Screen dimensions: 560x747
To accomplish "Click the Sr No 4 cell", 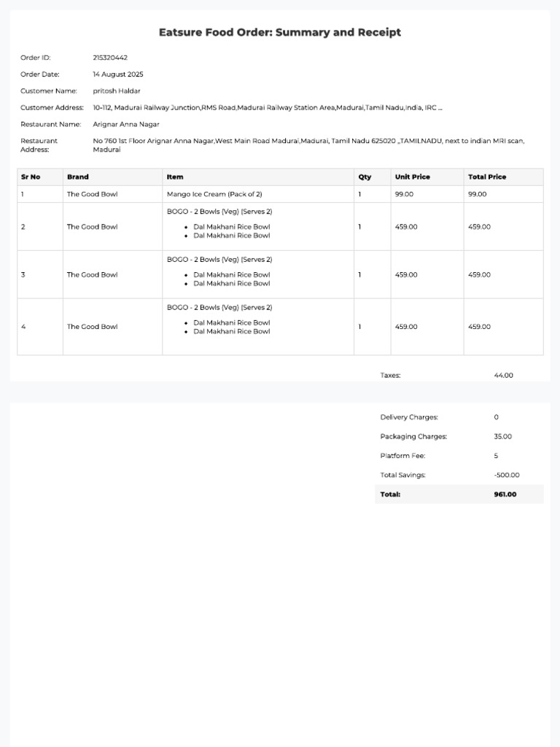I will tap(40, 327).
